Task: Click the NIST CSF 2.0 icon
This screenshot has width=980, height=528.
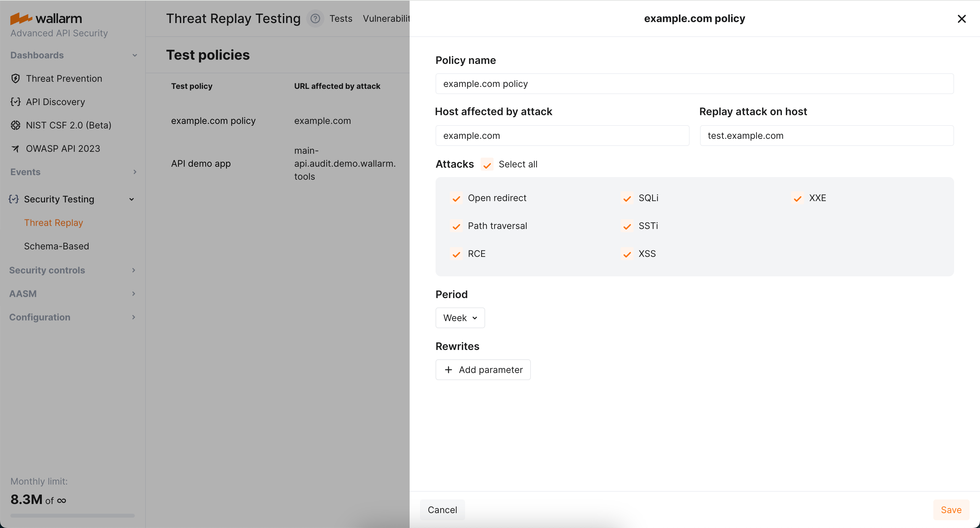Action: coord(16,125)
